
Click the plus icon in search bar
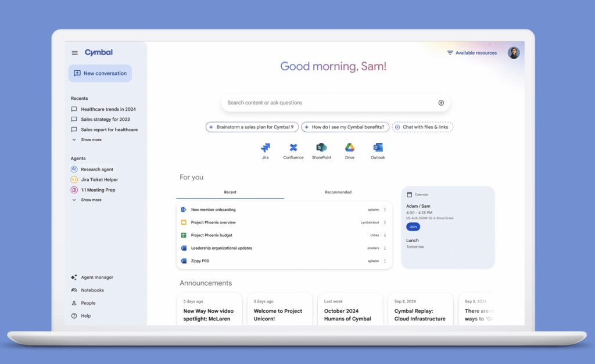coord(441,103)
